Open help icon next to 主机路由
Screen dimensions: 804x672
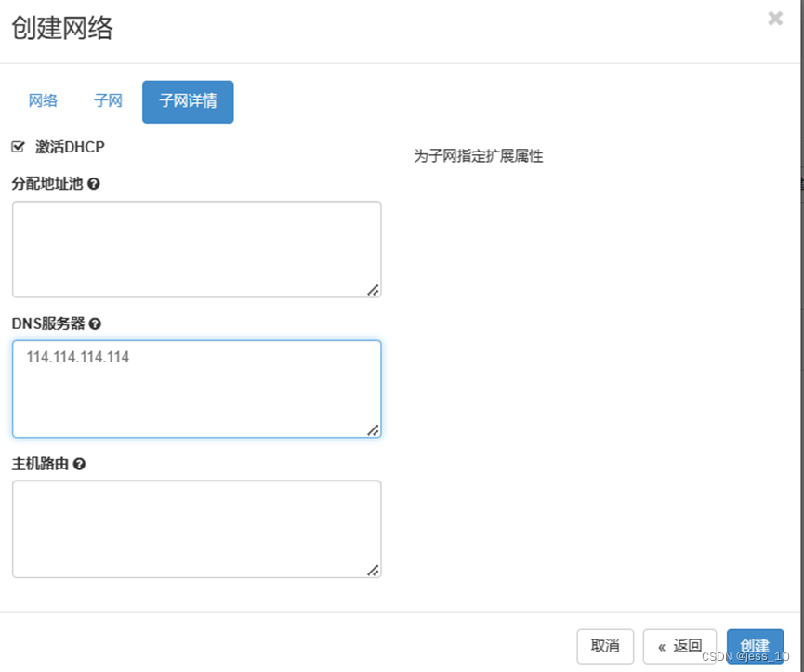pyautogui.click(x=79, y=465)
